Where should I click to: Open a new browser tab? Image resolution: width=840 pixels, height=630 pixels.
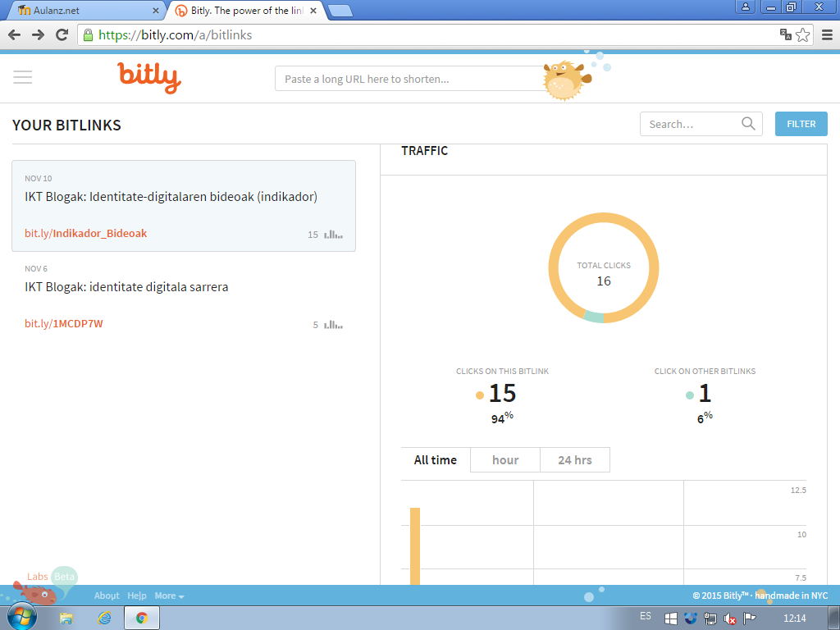340,10
